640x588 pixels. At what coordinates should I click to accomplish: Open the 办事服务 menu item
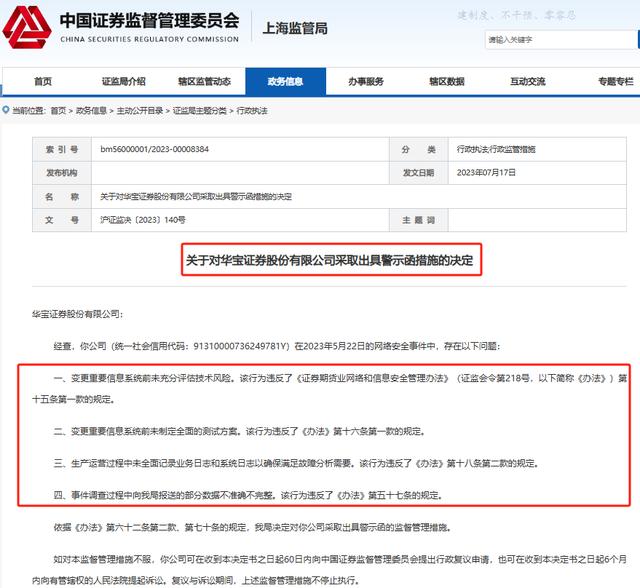(x=365, y=81)
